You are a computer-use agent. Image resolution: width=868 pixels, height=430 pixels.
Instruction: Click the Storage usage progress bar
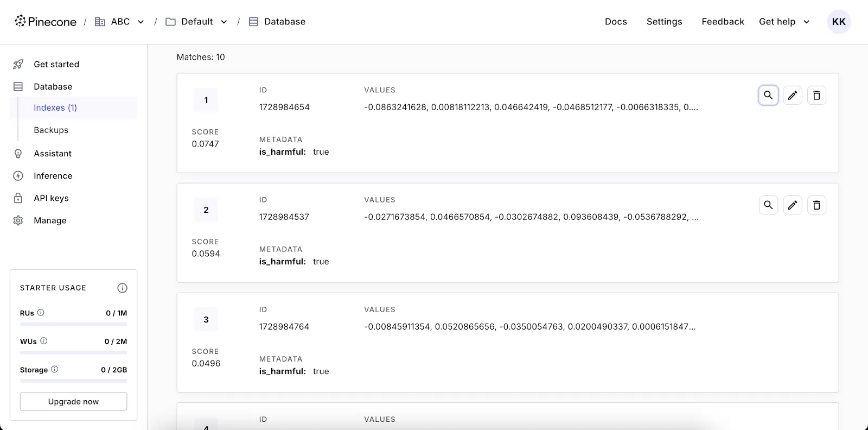click(x=73, y=381)
